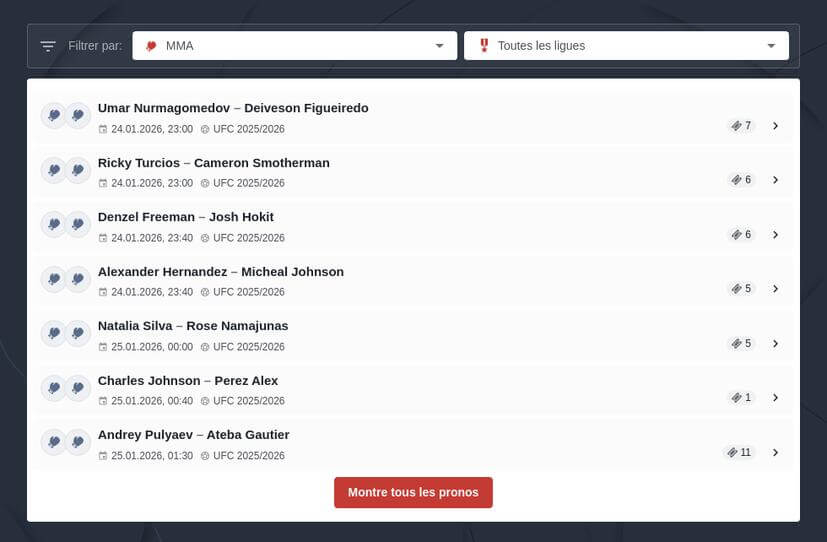Click Alexander Hernandez fighter avatar icon
Image resolution: width=827 pixels, height=542 pixels.
point(54,279)
